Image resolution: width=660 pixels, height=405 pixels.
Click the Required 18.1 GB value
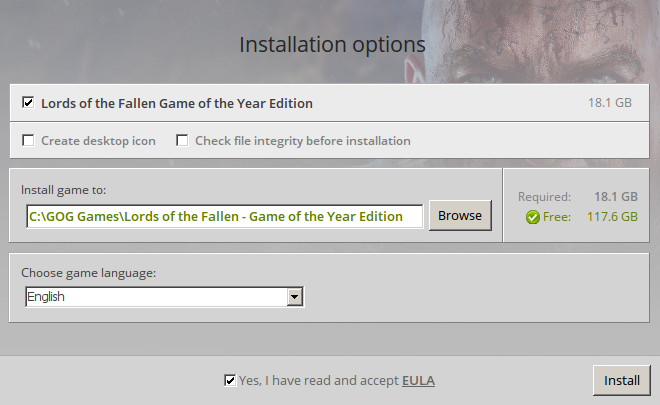(616, 197)
